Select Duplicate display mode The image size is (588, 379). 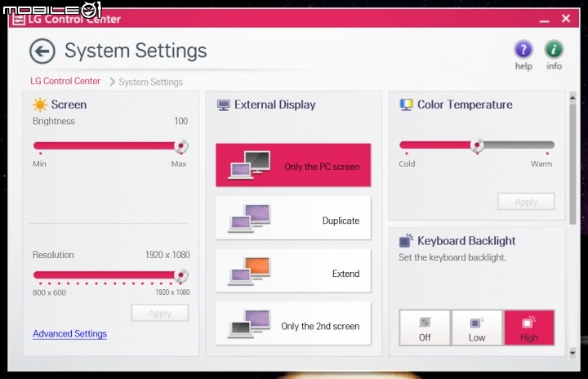click(293, 218)
